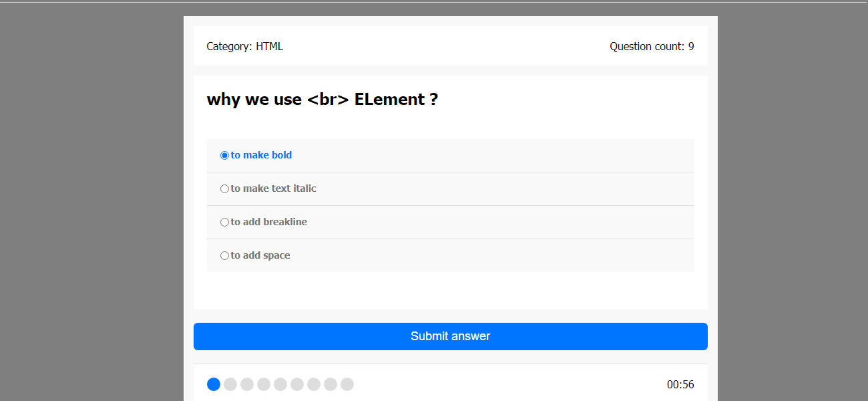
Task: Click the 'to make text italic' label text
Action: pyautogui.click(x=274, y=188)
